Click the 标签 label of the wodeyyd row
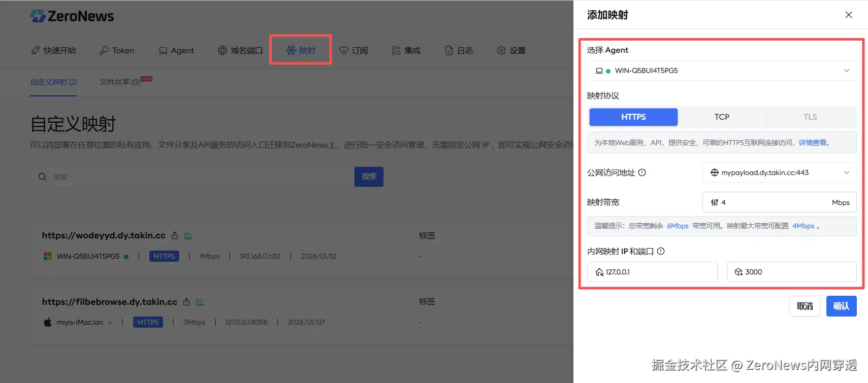 tap(427, 235)
